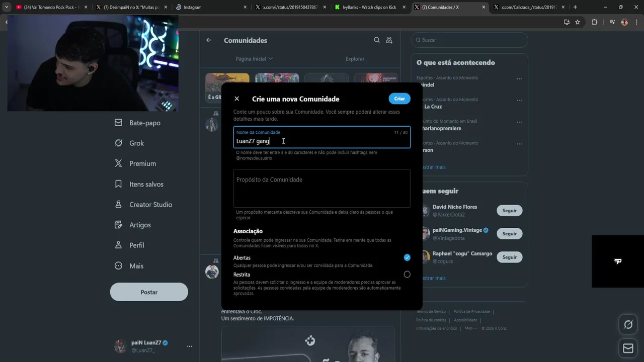Click the Postar button
644x362 pixels.
coord(149,292)
